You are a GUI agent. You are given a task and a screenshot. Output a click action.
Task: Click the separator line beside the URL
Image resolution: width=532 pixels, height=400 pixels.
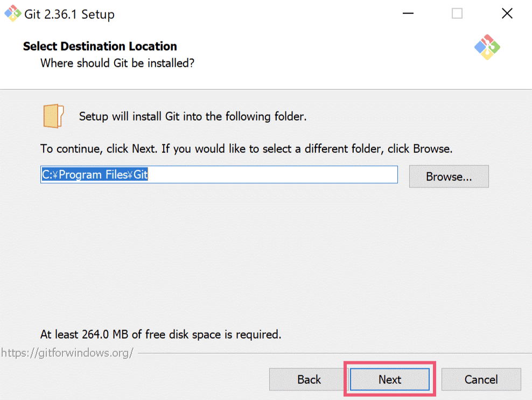point(334,353)
